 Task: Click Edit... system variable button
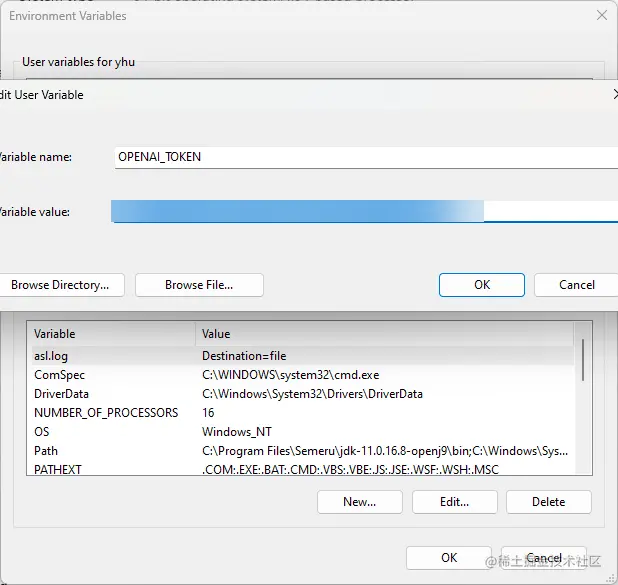click(x=454, y=502)
